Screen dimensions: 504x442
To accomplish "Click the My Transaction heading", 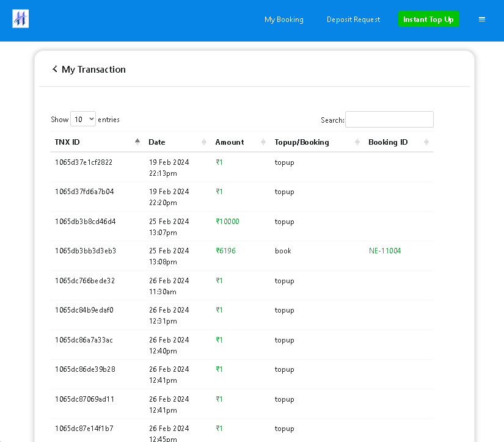I will [x=93, y=70].
